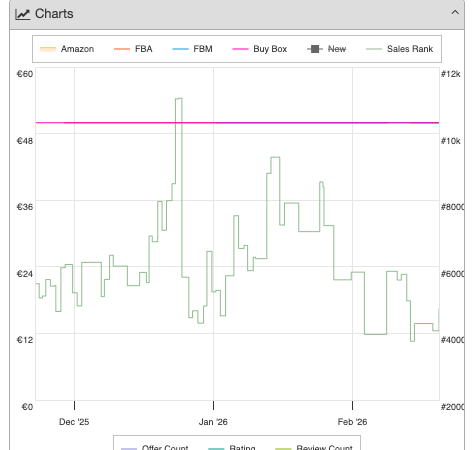The width and height of the screenshot is (474, 450).
Task: Collapse the Charts panel with the chevron
Action: click(x=455, y=13)
